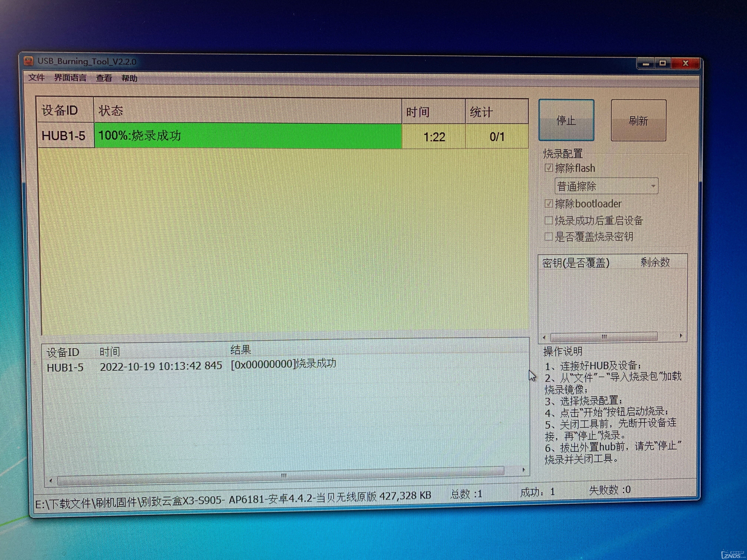
Task: Open the 帮助 menu
Action: (x=129, y=78)
